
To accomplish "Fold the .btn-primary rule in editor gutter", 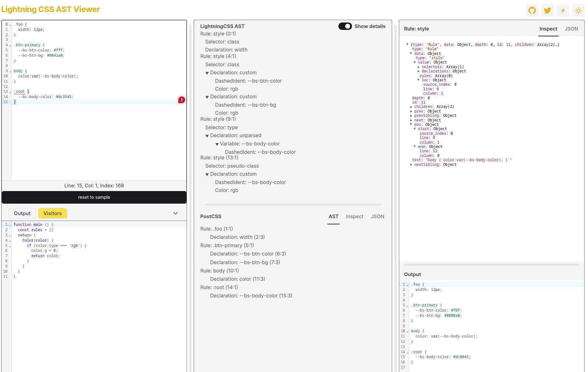I will click(x=10, y=45).
